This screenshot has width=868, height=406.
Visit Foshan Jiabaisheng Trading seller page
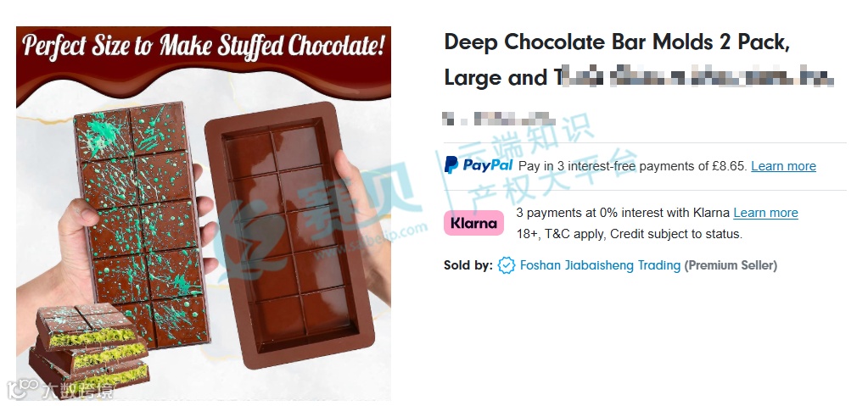tap(600, 265)
